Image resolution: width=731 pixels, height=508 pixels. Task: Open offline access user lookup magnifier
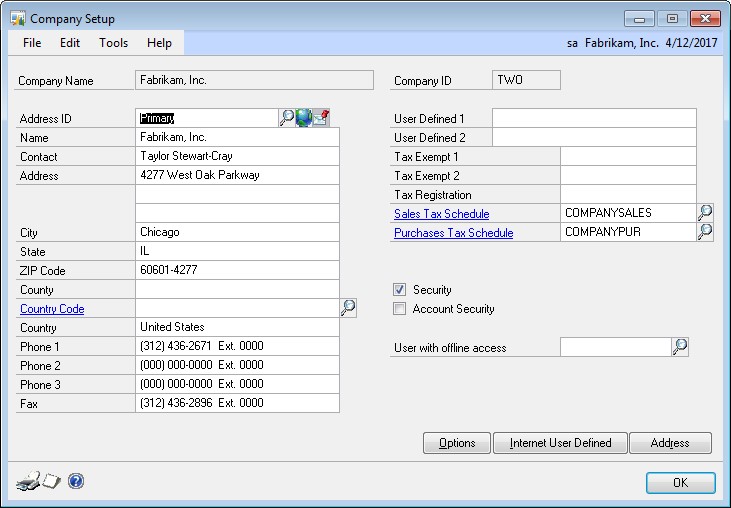[x=680, y=347]
